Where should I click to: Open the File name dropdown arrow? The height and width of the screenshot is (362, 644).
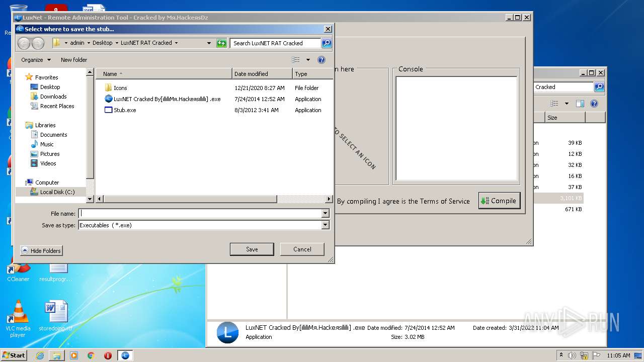[325, 213]
